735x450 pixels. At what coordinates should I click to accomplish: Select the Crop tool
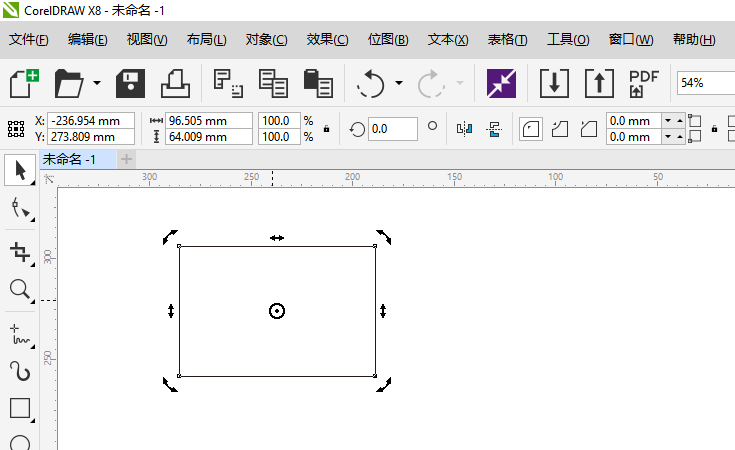20,251
